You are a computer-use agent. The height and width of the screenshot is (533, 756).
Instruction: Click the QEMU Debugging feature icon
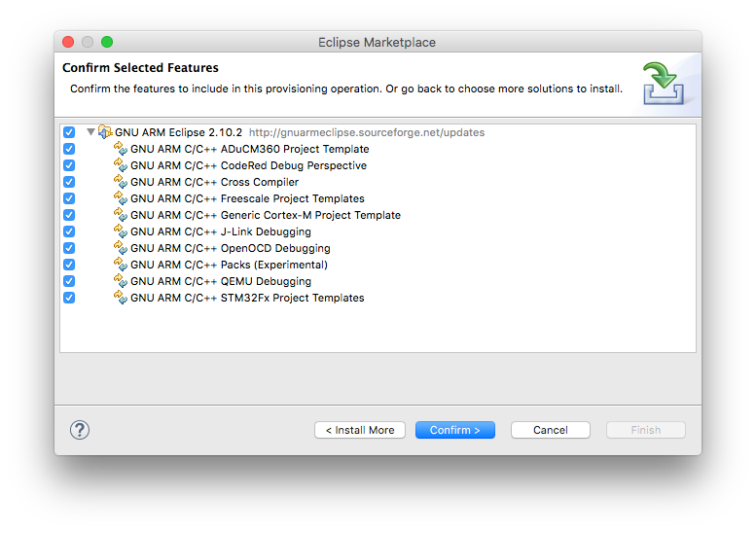click(x=121, y=281)
